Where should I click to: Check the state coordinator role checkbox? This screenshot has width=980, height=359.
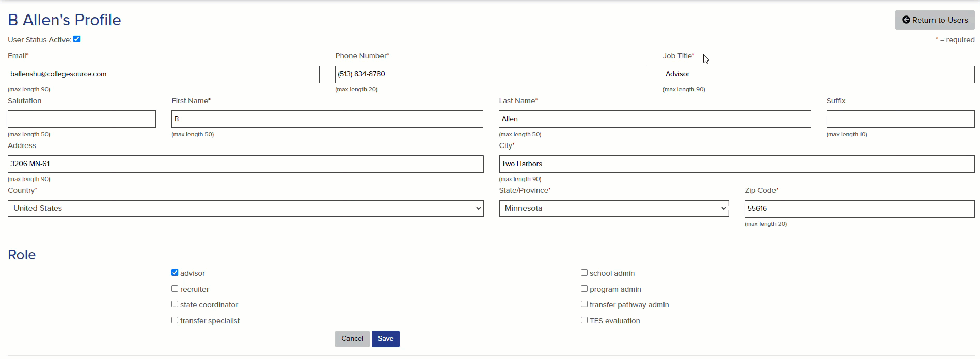[x=175, y=304]
